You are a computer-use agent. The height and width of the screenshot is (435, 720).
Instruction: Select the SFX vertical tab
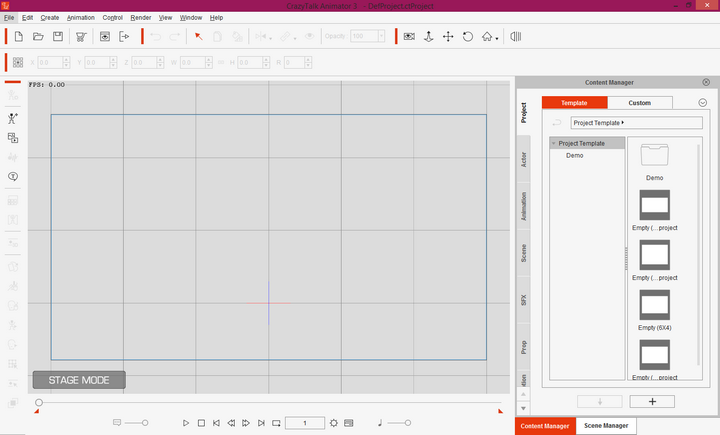pyautogui.click(x=523, y=300)
